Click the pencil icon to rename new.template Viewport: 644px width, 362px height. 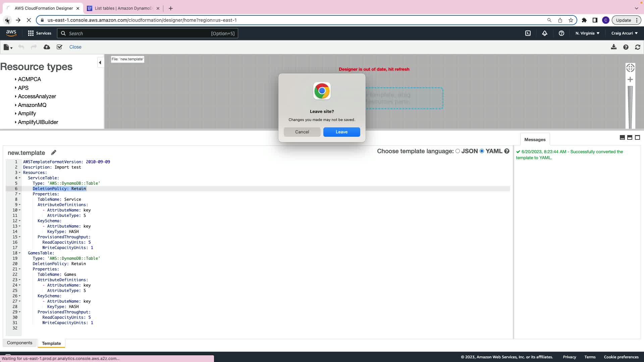(x=54, y=153)
